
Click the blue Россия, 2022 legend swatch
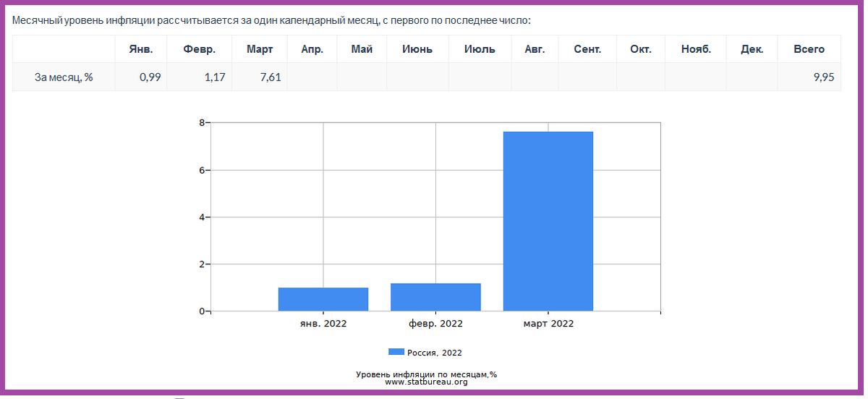tap(396, 352)
